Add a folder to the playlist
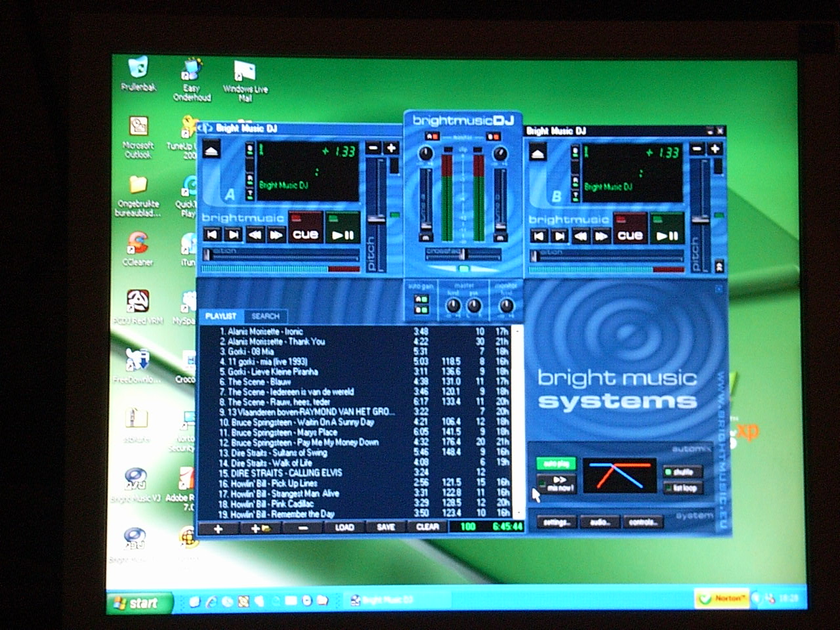The image size is (840, 630). point(261,528)
